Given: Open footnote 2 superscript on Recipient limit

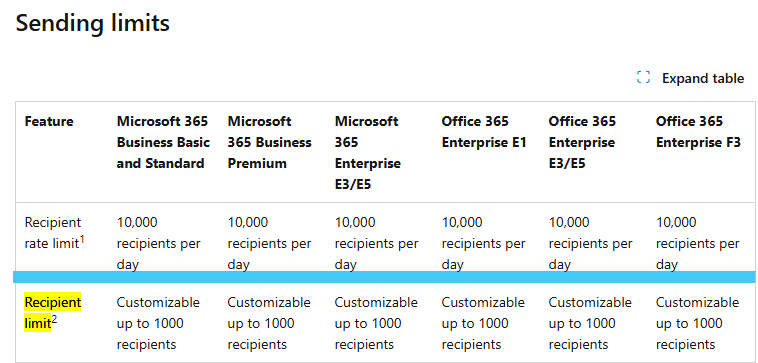Looking at the screenshot, I should [54, 319].
